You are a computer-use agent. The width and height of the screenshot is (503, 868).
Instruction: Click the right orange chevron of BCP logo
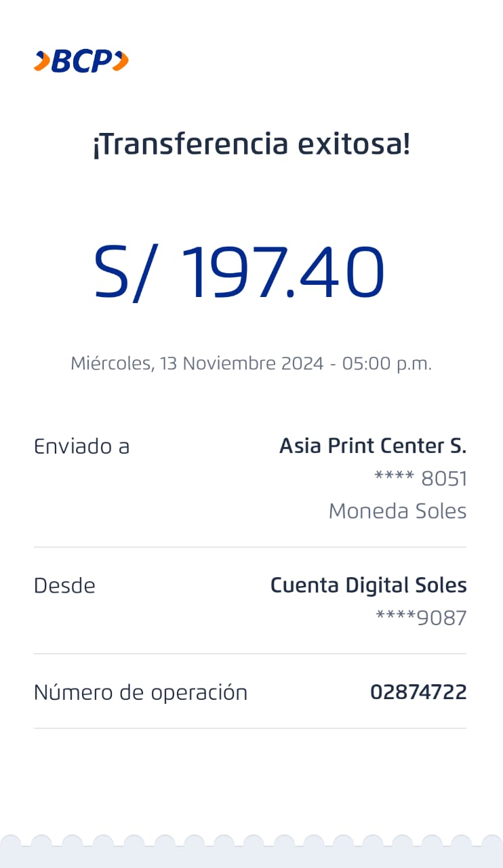coord(120,61)
